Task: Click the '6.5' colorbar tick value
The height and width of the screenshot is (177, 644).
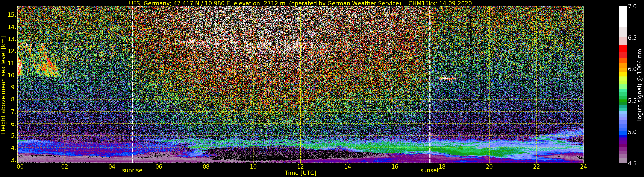Action: [632, 38]
